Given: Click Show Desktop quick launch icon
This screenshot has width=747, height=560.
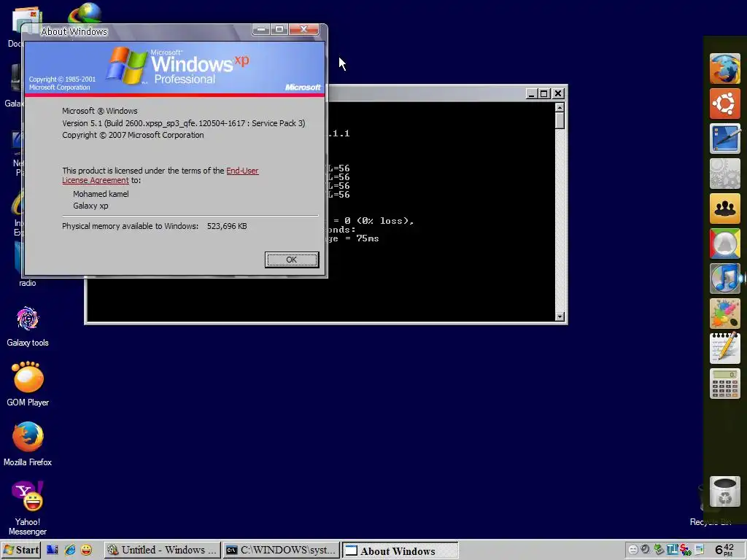Looking at the screenshot, I should 53,550.
